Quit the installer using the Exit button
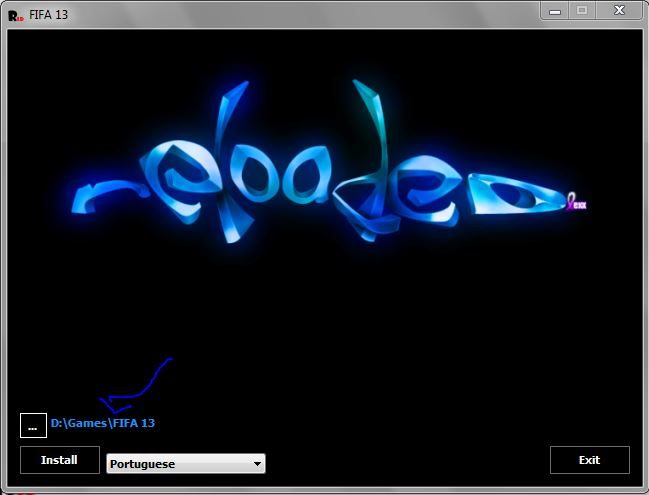The width and height of the screenshot is (649, 495). (589, 460)
